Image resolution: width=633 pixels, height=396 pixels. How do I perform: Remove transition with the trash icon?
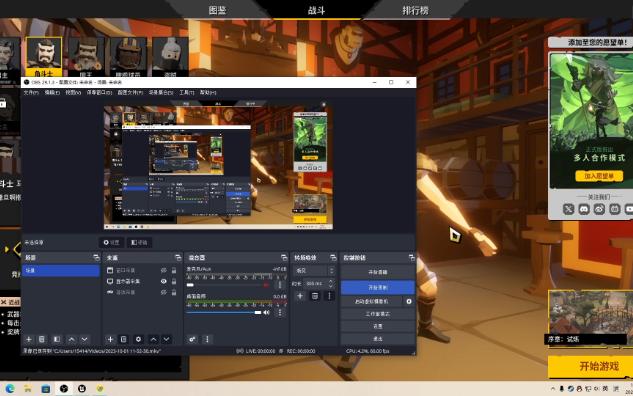click(x=314, y=296)
